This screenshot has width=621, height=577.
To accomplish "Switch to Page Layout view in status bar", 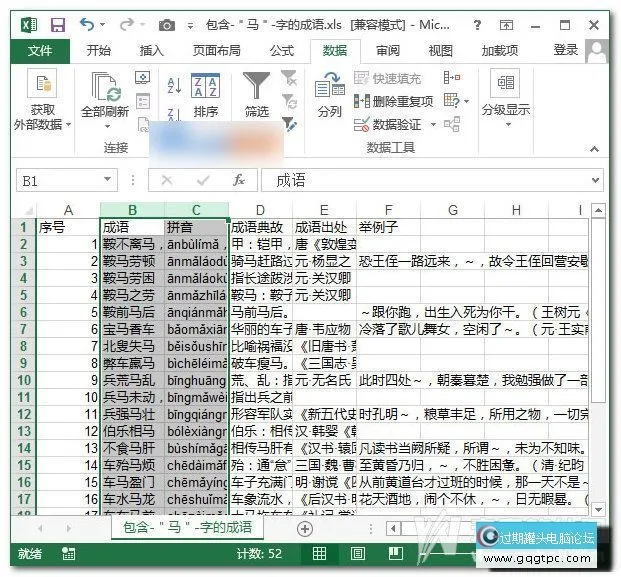I will pos(349,553).
